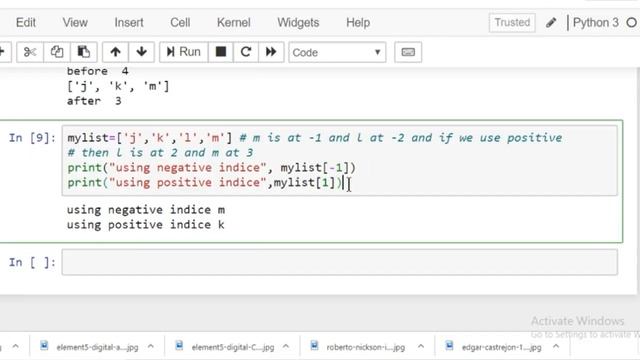The width and height of the screenshot is (640, 360).
Task: Click the kernel idle circle indicator
Action: (631, 22)
